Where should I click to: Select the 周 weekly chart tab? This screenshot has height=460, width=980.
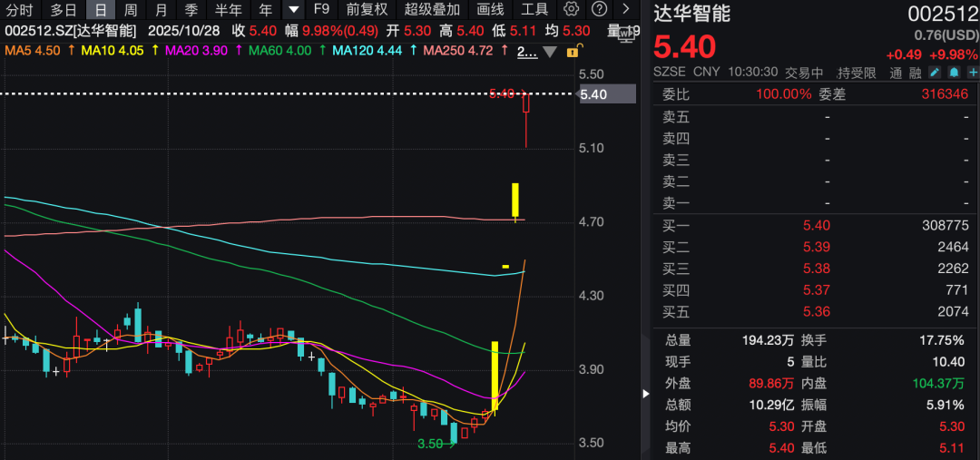click(x=131, y=10)
